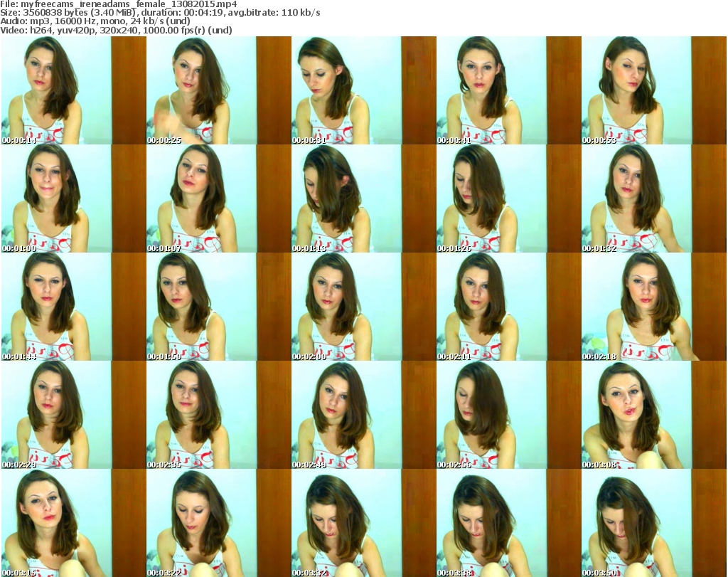Select the 00:00:53 video frame
This screenshot has height=577, width=728.
pyautogui.click(x=654, y=90)
